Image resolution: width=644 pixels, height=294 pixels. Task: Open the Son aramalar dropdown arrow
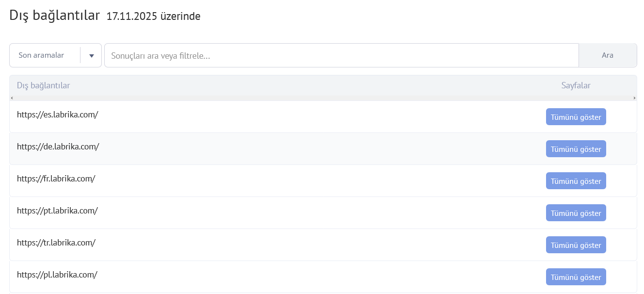pos(91,55)
